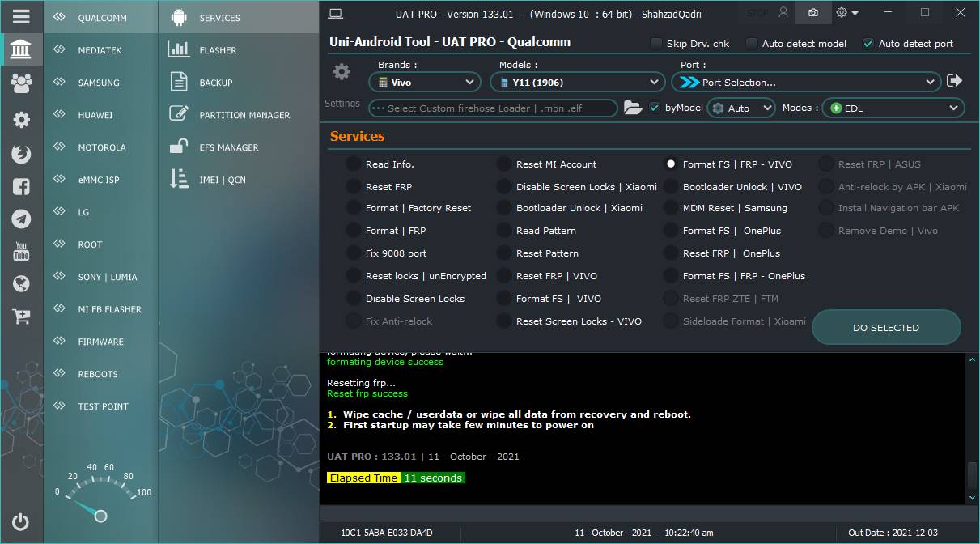Open the sidebar gear settings icon
Viewport: 980px width, 544px height.
(21, 119)
